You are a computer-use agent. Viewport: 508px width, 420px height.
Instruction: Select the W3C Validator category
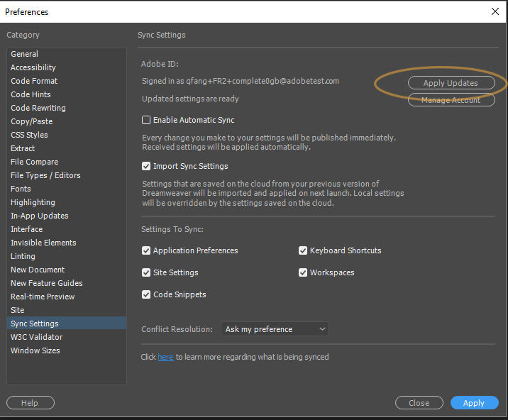tap(36, 337)
